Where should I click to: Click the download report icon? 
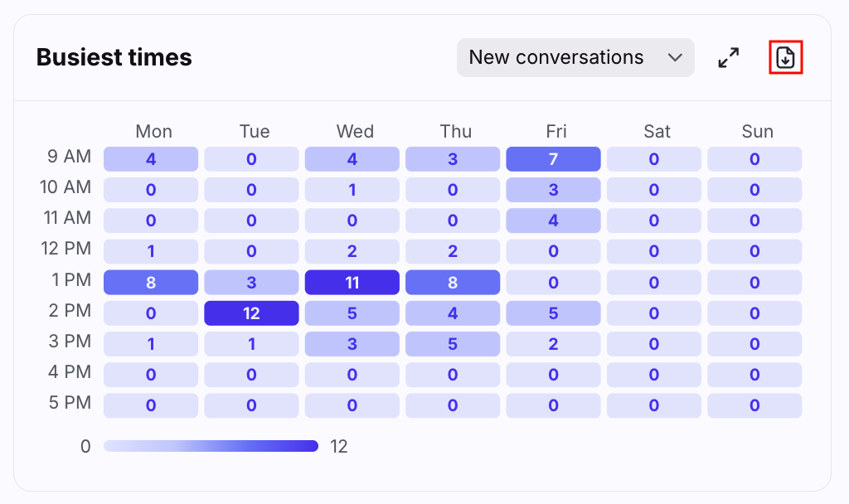click(x=785, y=57)
